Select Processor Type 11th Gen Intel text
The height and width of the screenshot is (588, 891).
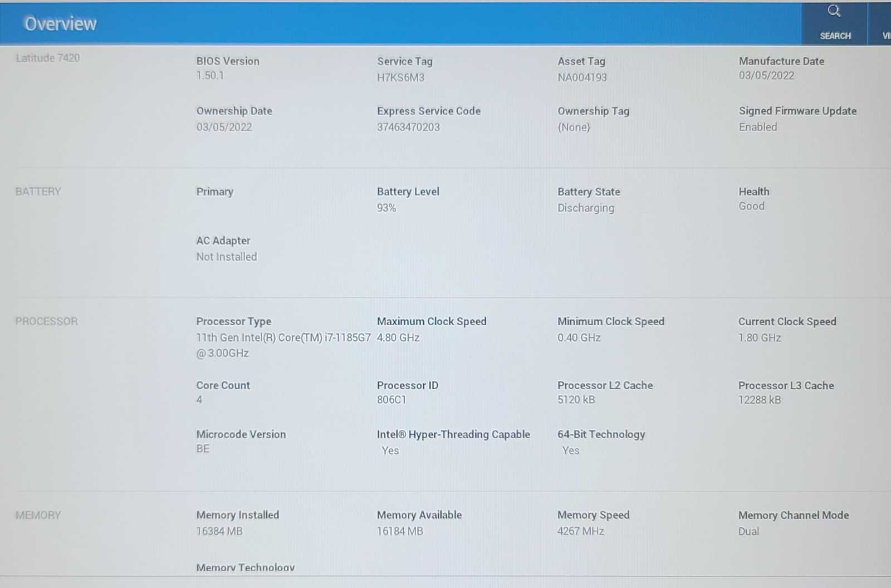point(283,345)
